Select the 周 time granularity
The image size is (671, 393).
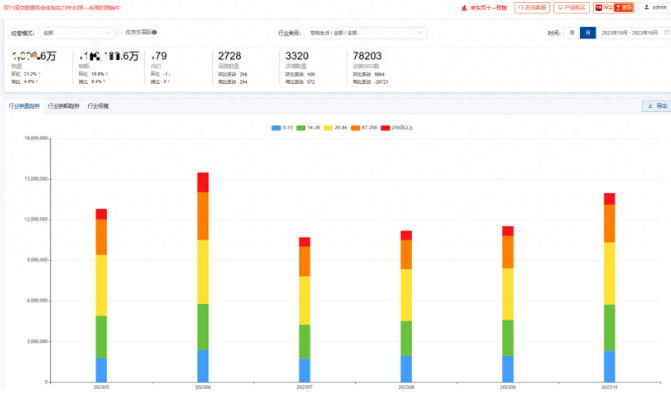[572, 33]
